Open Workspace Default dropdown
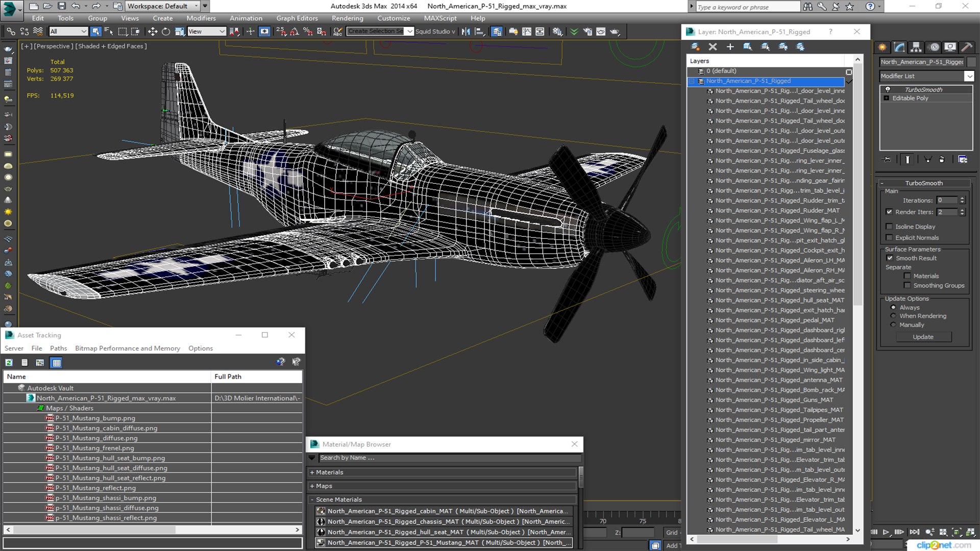 click(162, 6)
